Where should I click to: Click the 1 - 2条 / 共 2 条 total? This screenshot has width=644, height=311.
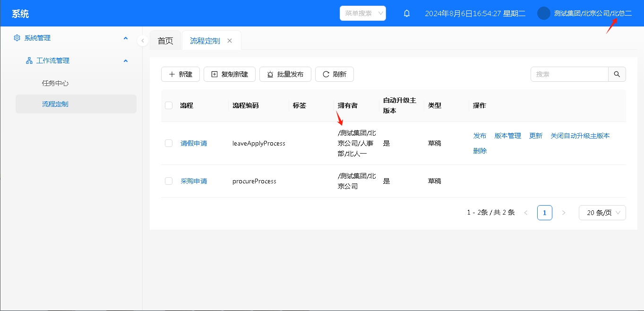click(491, 213)
